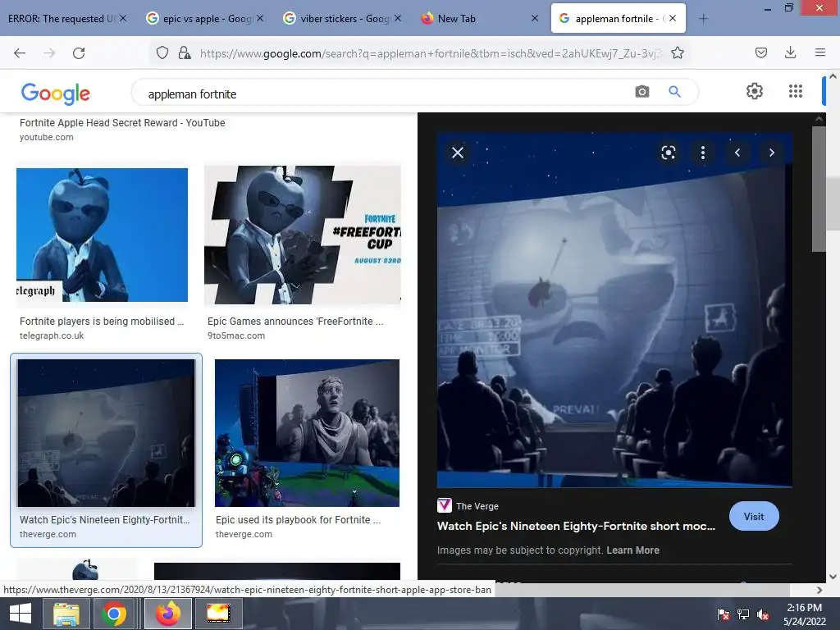Screen dimensions: 840x630
Task: Close the viber stickers tab
Action: [x=398, y=18]
